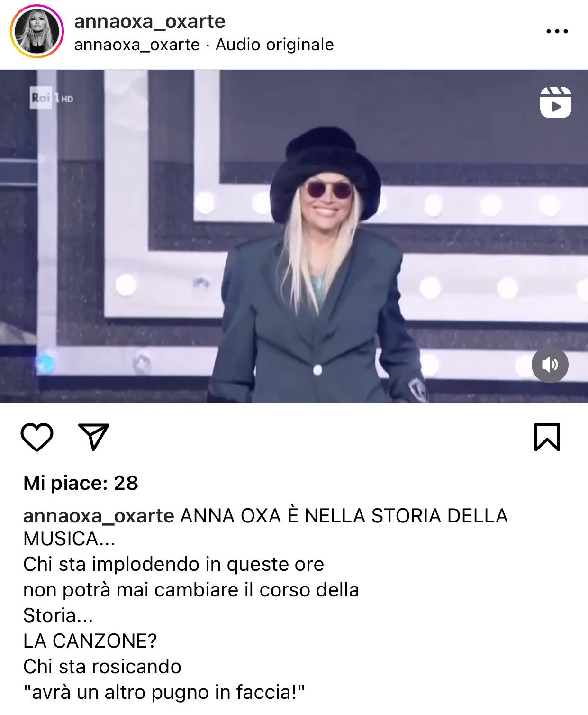Tap the white blazer button in the video
The image size is (588, 715).
pos(317,369)
